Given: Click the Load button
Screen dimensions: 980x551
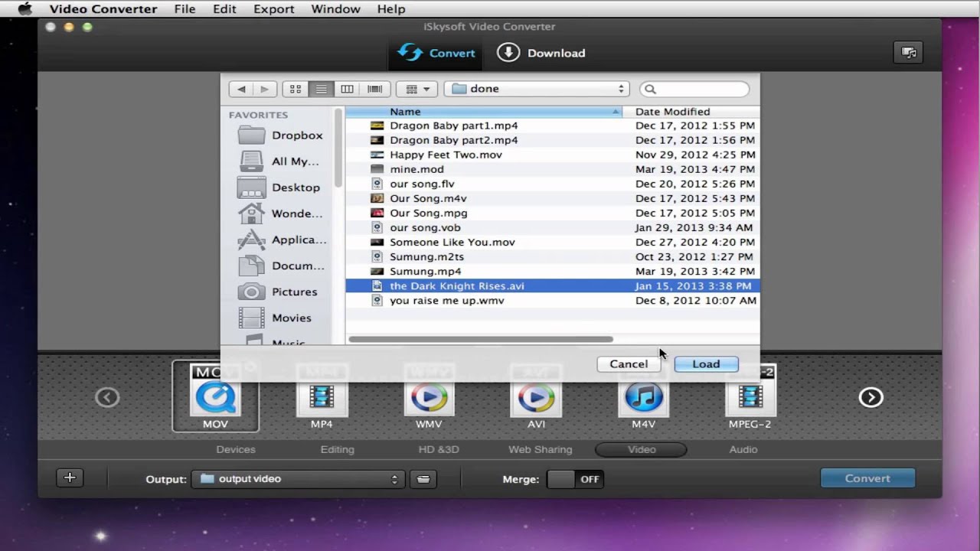Looking at the screenshot, I should point(706,364).
